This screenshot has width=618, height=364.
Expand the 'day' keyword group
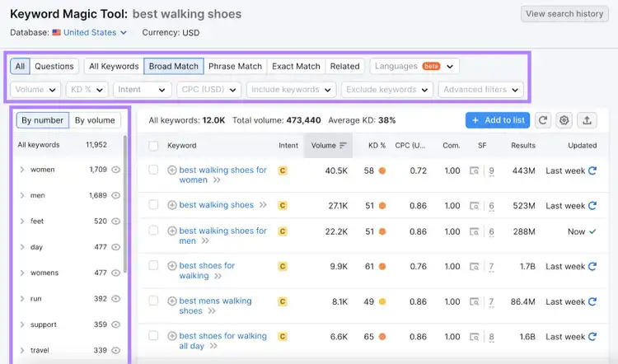tap(22, 247)
